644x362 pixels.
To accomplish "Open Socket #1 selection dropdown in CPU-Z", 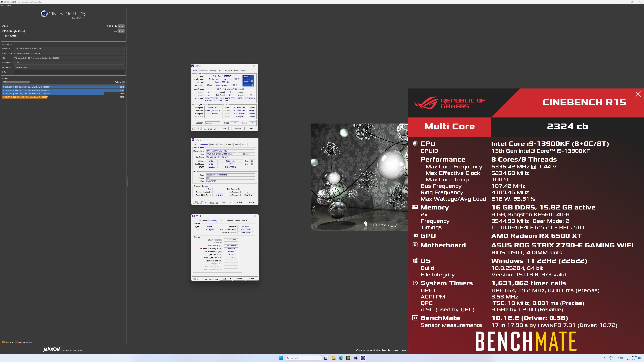I will click(x=212, y=123).
